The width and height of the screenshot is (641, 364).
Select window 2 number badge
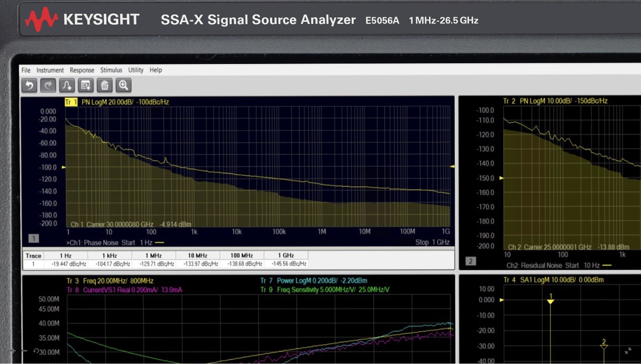click(x=470, y=261)
